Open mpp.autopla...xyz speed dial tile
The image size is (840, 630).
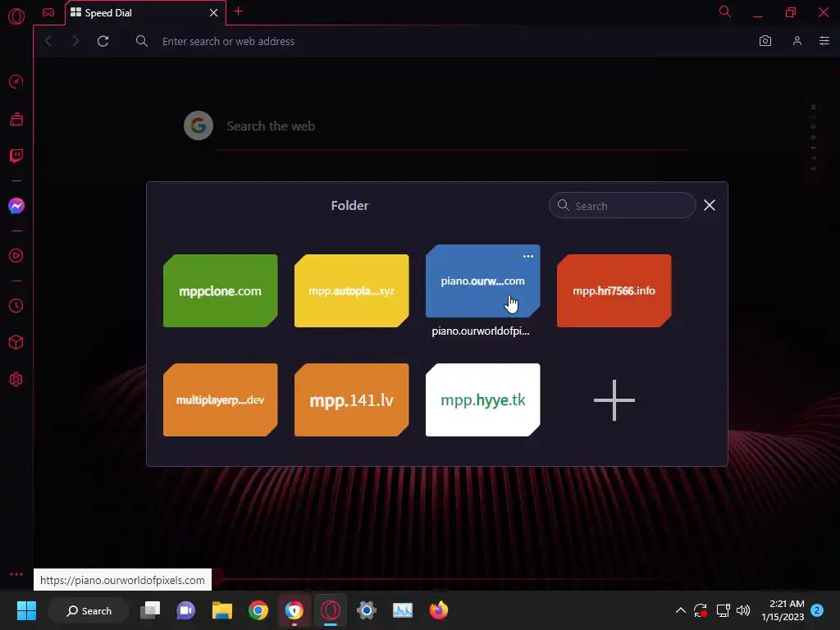point(351,291)
